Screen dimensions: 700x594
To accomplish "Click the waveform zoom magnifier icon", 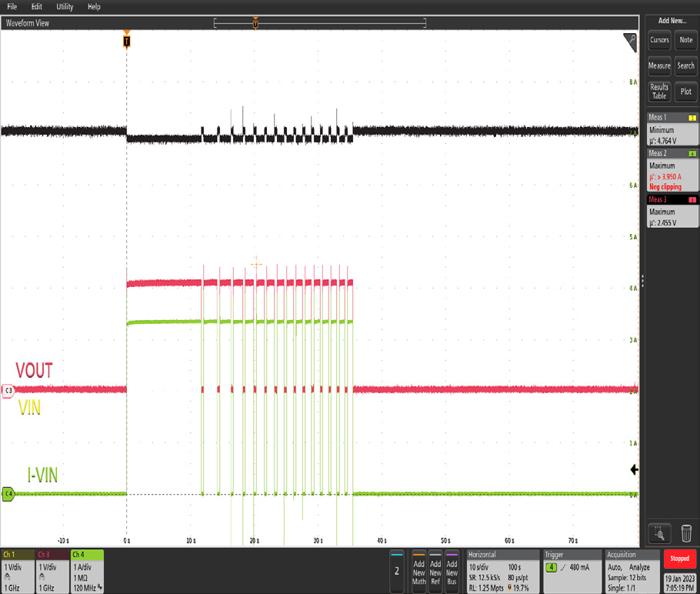I will pyautogui.click(x=658, y=532).
